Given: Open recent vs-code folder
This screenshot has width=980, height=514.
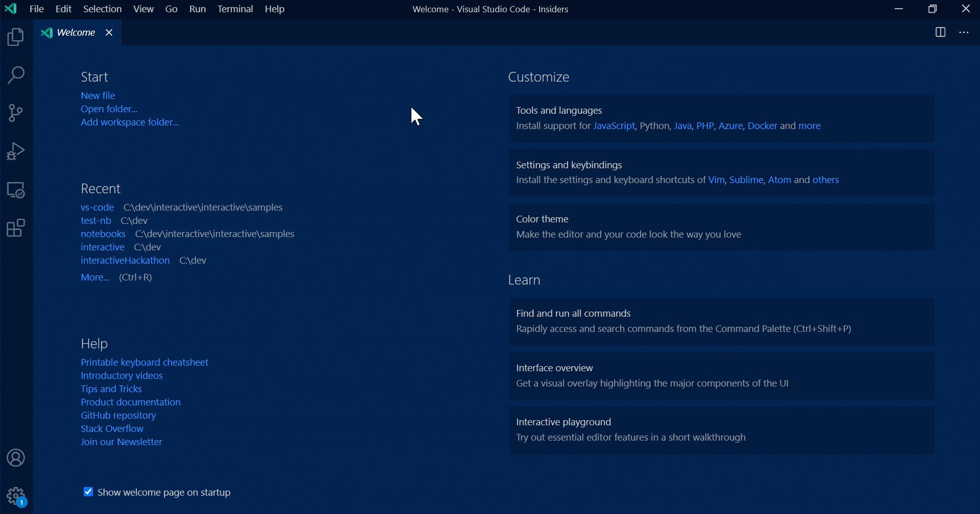Looking at the screenshot, I should [97, 208].
